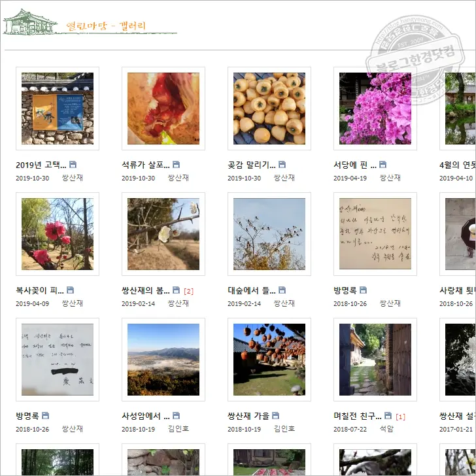This screenshot has width=476, height=476.
Task: Click save icon beside '복사꽃이 피...' title
Action: click(70, 290)
